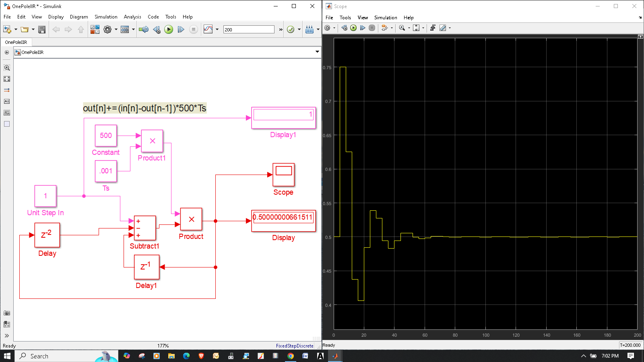Click the Fit to View icon in palette
644x362 pixels.
7,79
